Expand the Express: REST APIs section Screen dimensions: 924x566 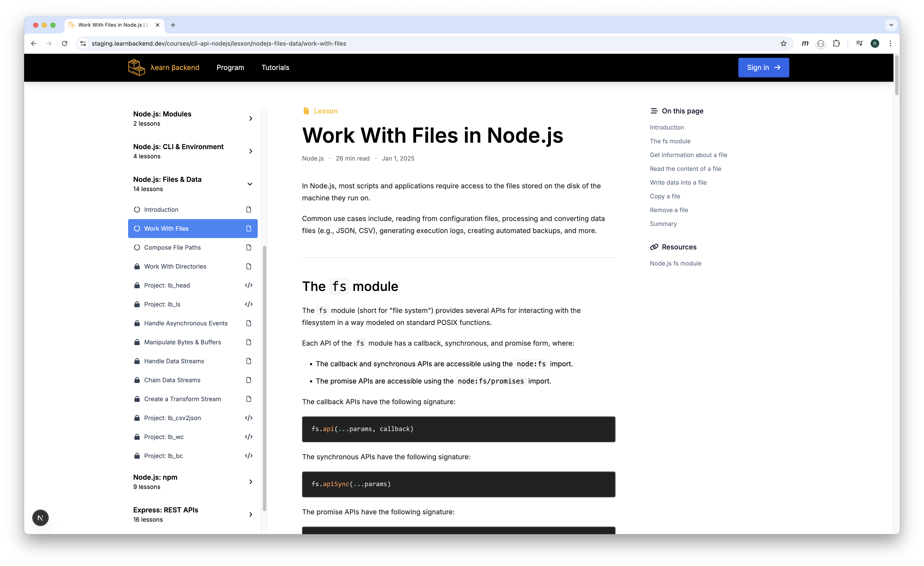click(x=251, y=514)
